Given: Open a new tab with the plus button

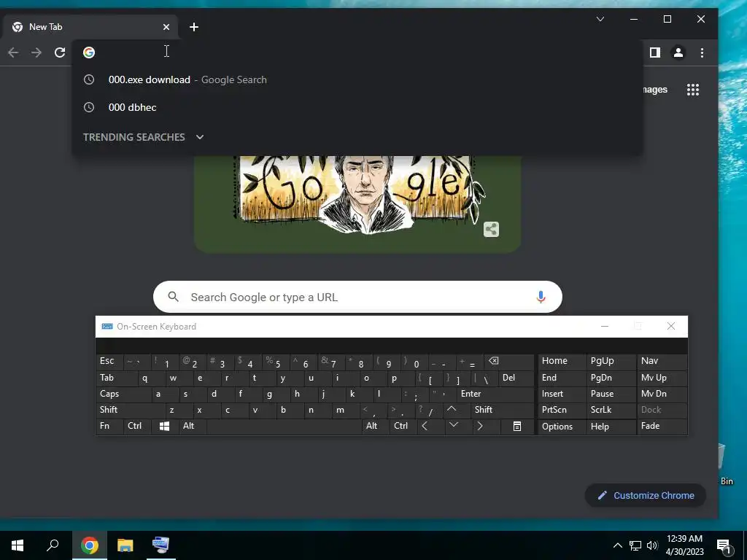Looking at the screenshot, I should click(194, 27).
